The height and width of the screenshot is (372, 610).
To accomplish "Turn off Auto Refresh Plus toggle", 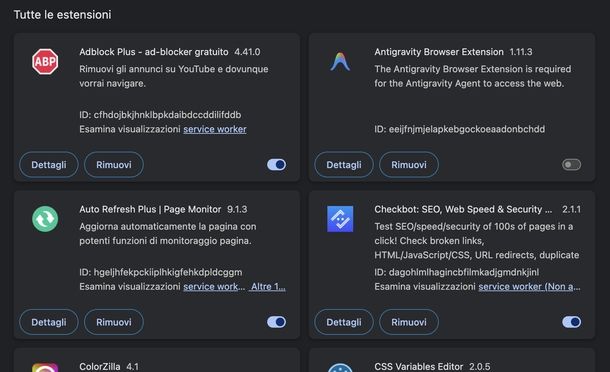I will (277, 322).
